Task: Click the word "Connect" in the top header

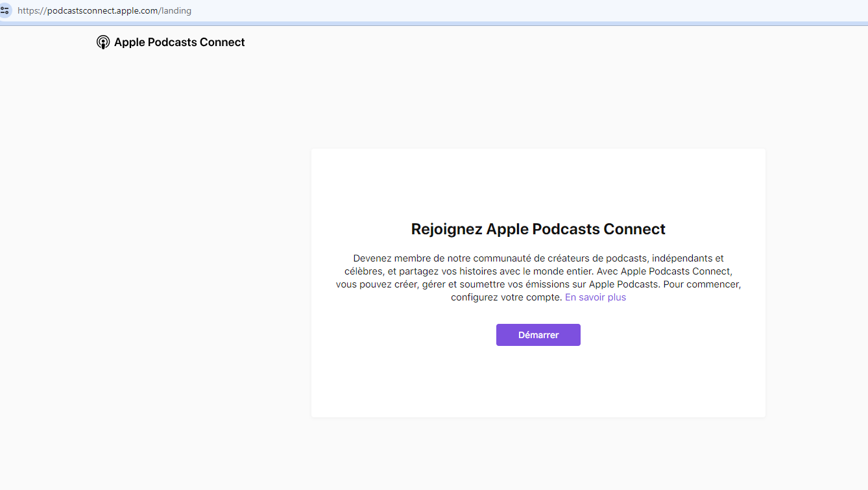Action: pos(222,43)
